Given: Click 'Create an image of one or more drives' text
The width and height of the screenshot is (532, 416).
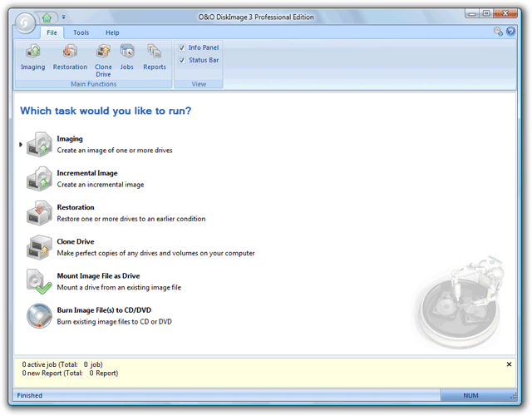Looking at the screenshot, I should pos(115,150).
